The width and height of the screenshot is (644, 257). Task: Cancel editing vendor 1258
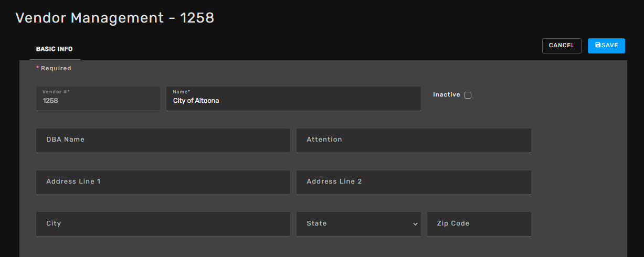click(x=562, y=46)
